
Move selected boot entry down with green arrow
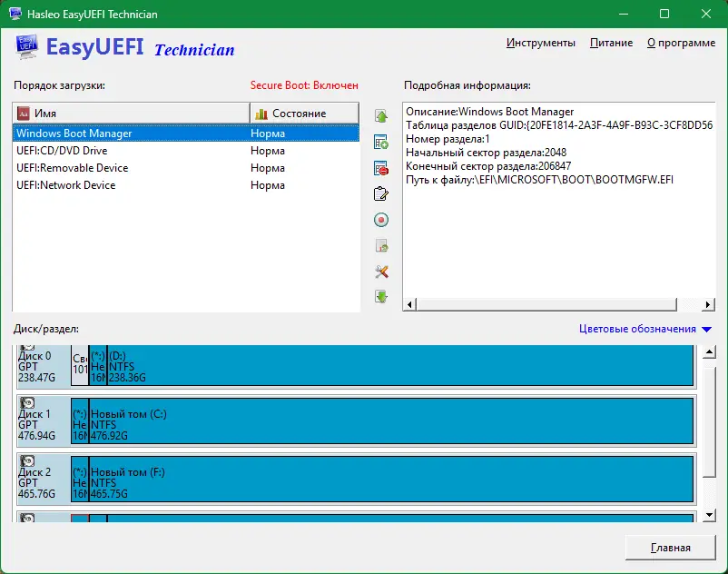pos(381,296)
